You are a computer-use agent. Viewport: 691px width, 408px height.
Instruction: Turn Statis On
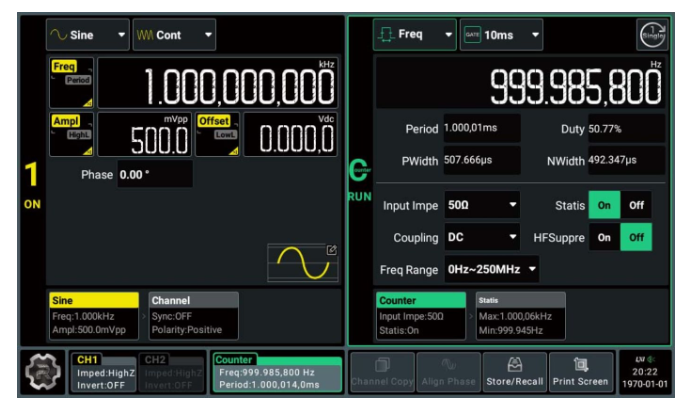pos(604,205)
